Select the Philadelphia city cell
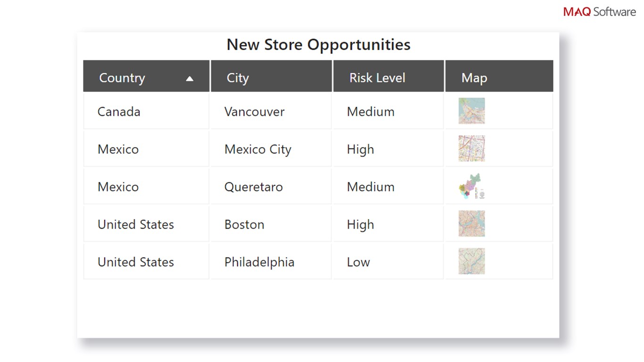 click(x=259, y=262)
